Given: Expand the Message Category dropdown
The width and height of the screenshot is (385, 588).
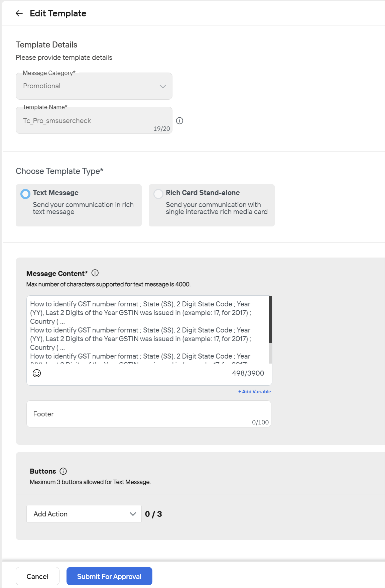Looking at the screenshot, I should click(x=94, y=86).
